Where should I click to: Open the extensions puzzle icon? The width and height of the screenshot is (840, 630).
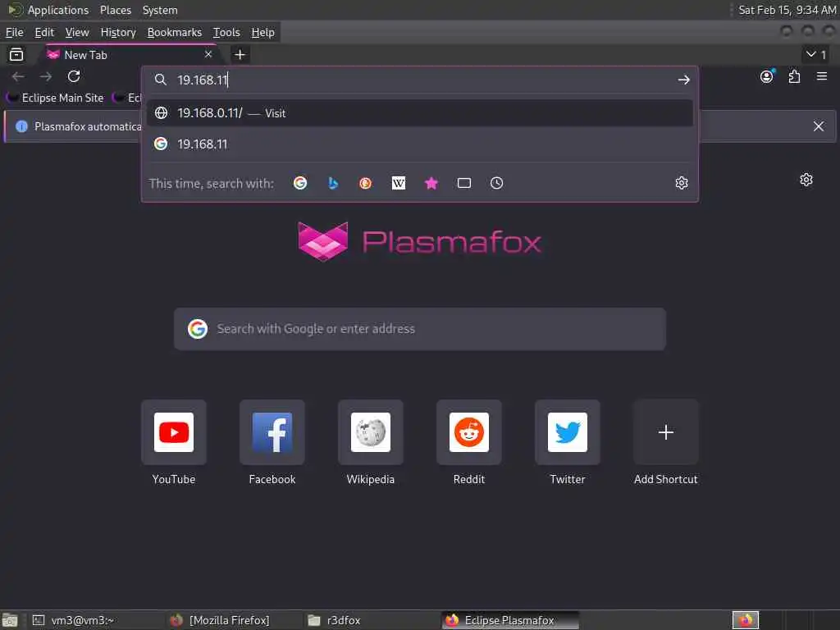(x=794, y=76)
